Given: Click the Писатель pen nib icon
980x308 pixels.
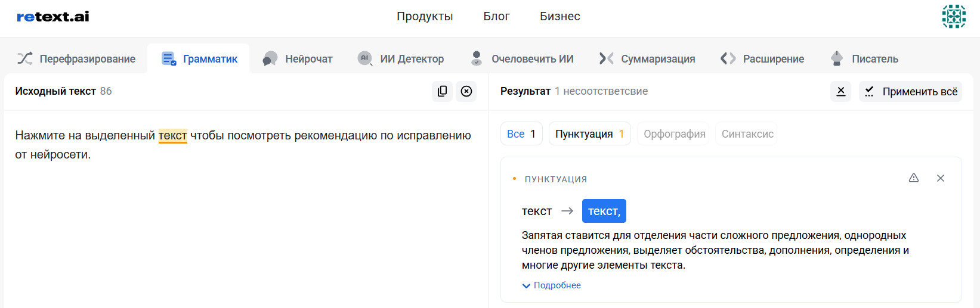Looking at the screenshot, I should tap(837, 58).
